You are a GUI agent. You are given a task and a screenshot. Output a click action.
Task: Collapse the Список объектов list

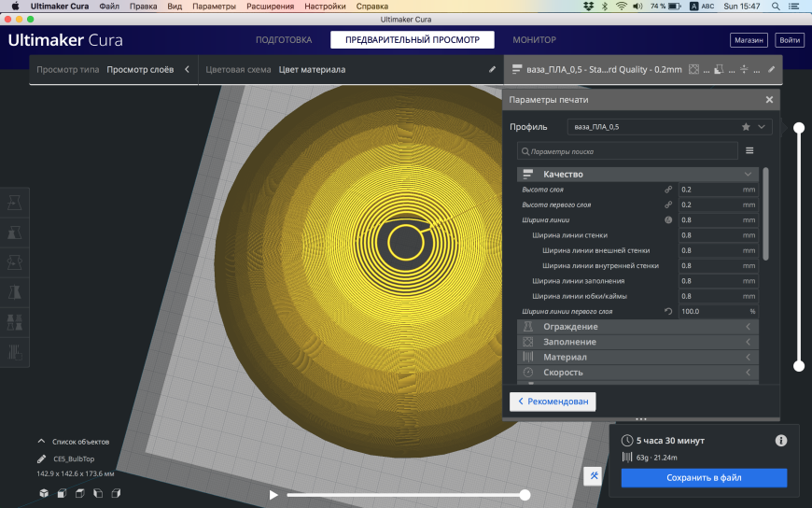73,442
